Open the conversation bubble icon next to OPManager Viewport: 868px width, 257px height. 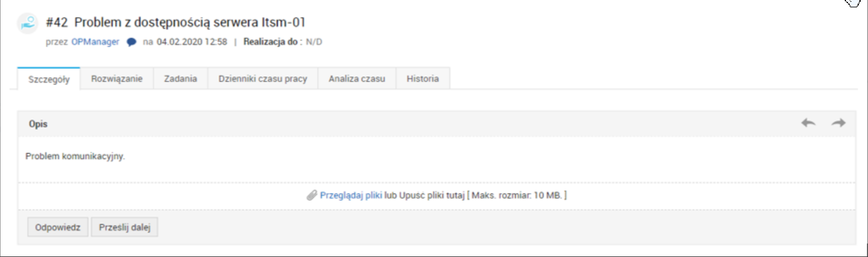pyautogui.click(x=131, y=42)
